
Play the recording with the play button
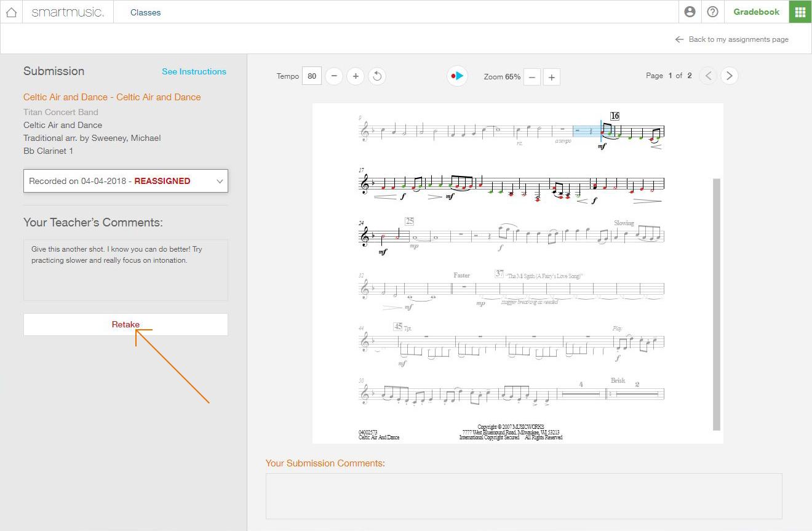click(x=457, y=76)
